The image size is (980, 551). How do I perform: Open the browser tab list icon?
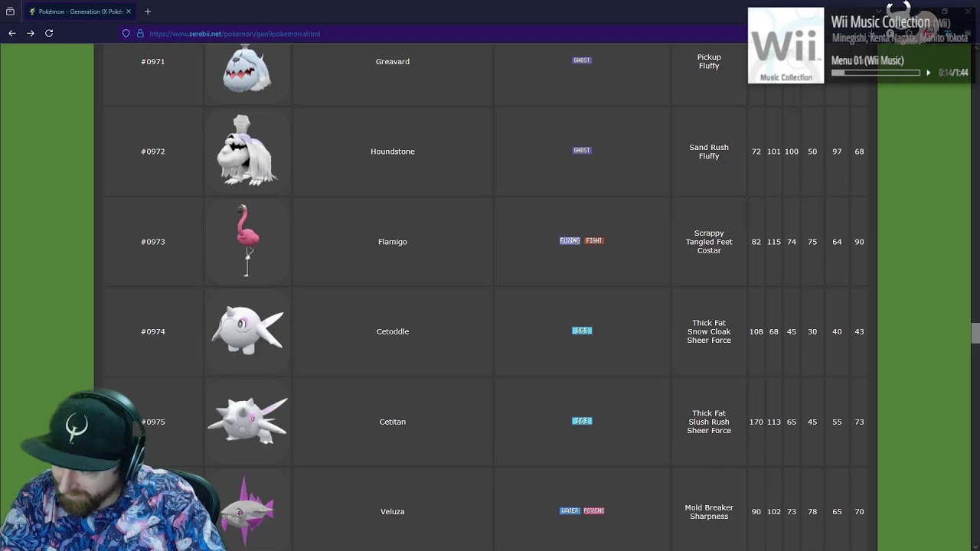point(10,11)
